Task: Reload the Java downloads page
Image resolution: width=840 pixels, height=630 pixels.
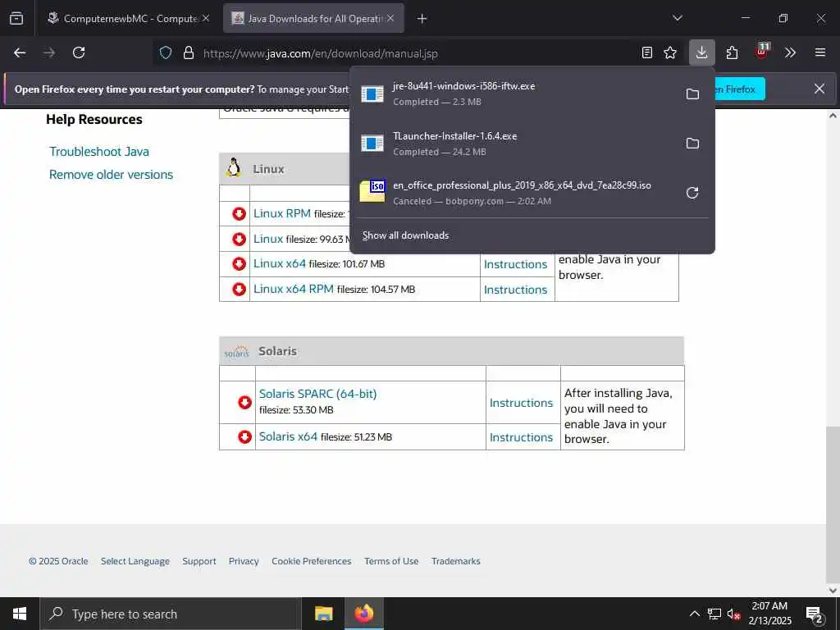Action: [79, 52]
